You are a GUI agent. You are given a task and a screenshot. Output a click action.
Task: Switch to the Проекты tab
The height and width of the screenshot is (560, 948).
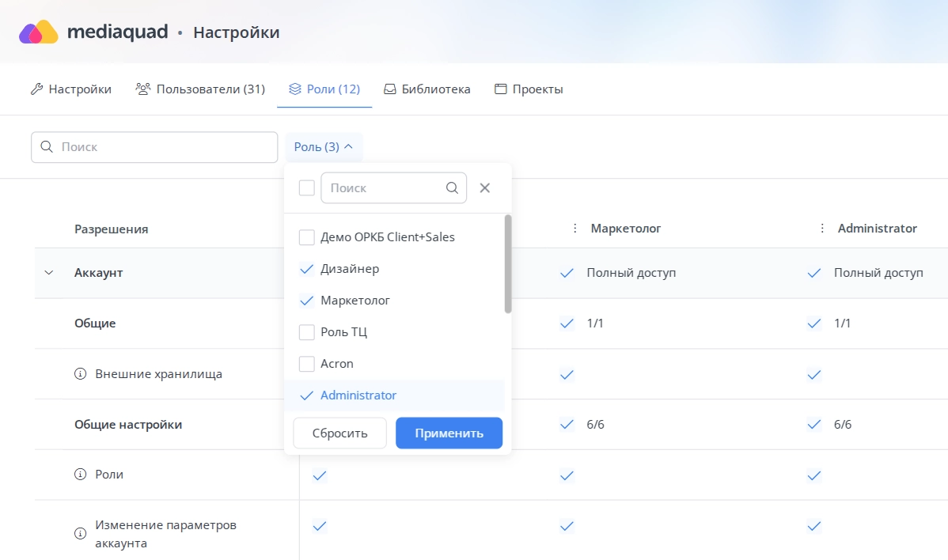528,89
